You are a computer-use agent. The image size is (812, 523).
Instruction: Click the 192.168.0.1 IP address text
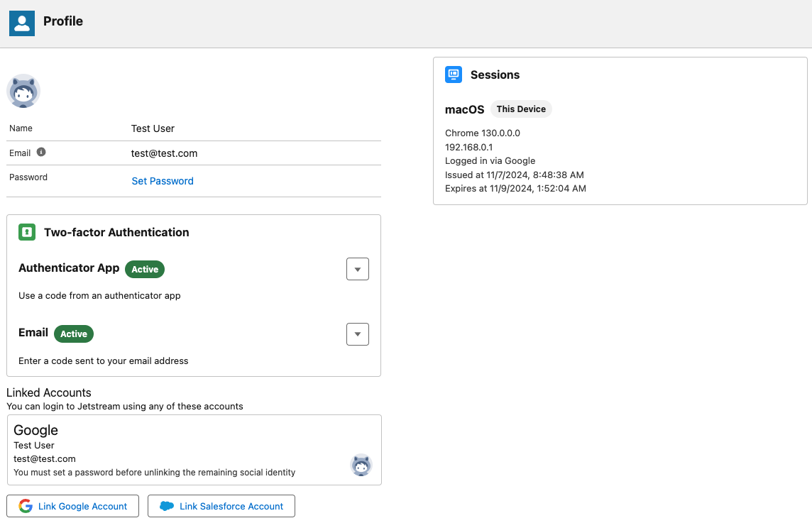point(469,147)
